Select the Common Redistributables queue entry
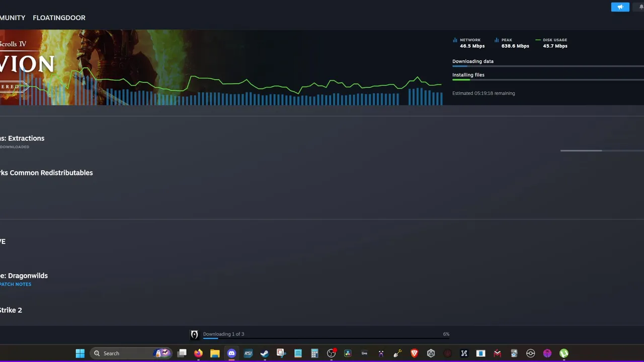Screen dimensions: 644x362 pyautogui.click(x=46, y=172)
